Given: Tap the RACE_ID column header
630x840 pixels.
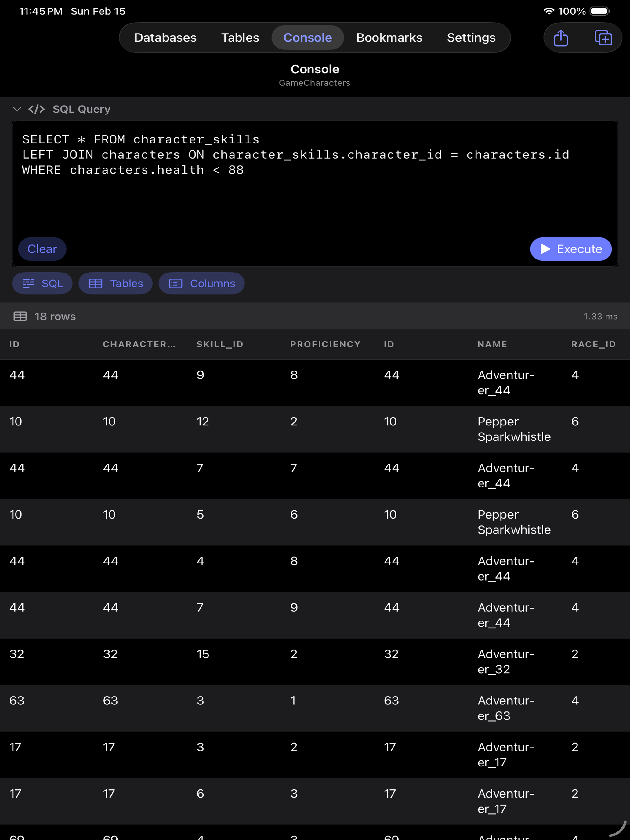Looking at the screenshot, I should (594, 344).
